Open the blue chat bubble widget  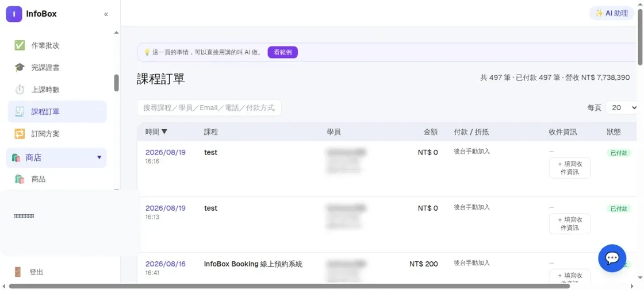(612, 258)
